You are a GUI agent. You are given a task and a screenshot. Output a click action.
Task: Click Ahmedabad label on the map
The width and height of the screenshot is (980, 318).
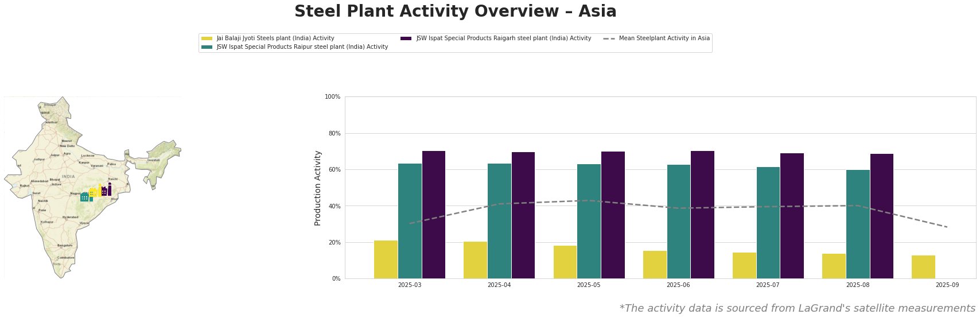[x=40, y=181]
